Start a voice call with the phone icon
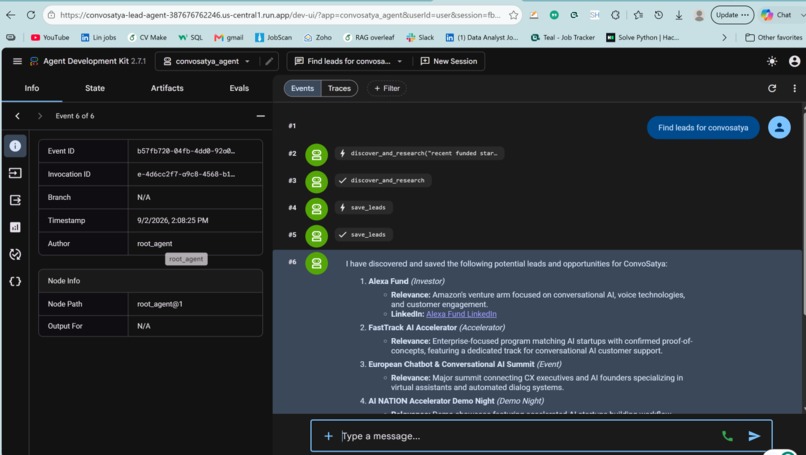Viewport: 806px width, 455px height. pos(727,436)
